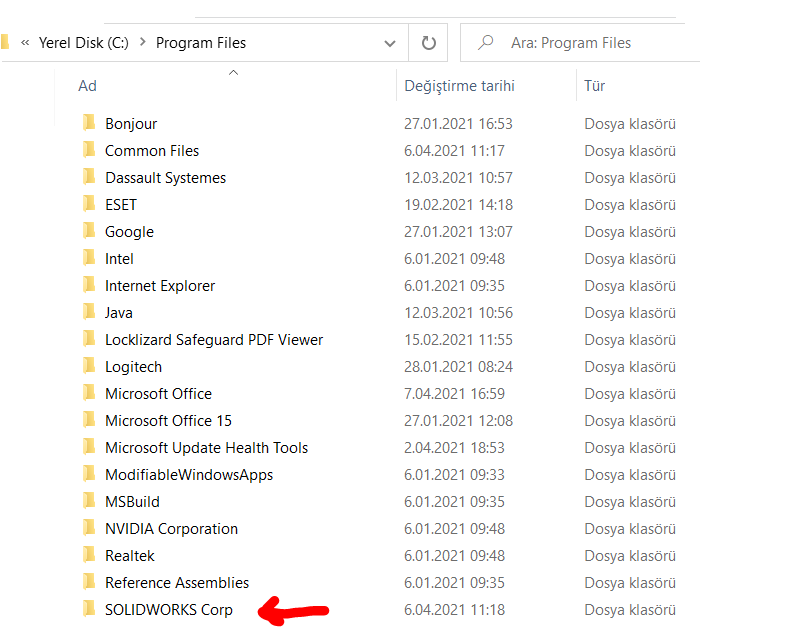Select the Program Files breadcrumb segment
Viewport: 812px width, 631px height.
click(201, 43)
